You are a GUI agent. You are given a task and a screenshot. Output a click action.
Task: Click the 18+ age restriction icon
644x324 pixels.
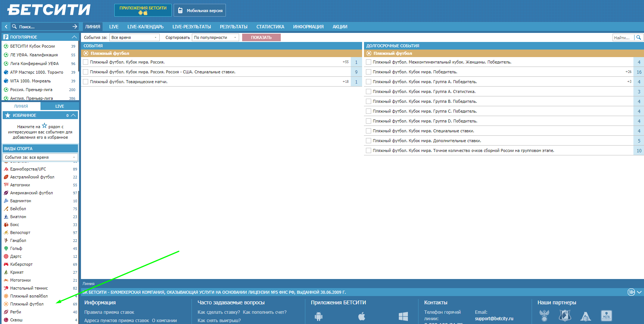click(x=631, y=292)
